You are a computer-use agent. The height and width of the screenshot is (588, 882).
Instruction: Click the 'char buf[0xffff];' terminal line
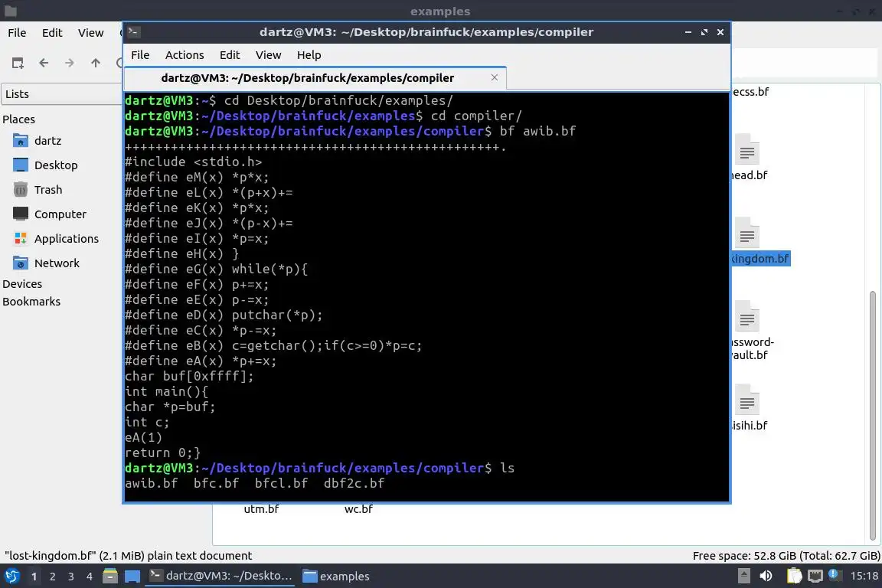coord(190,377)
